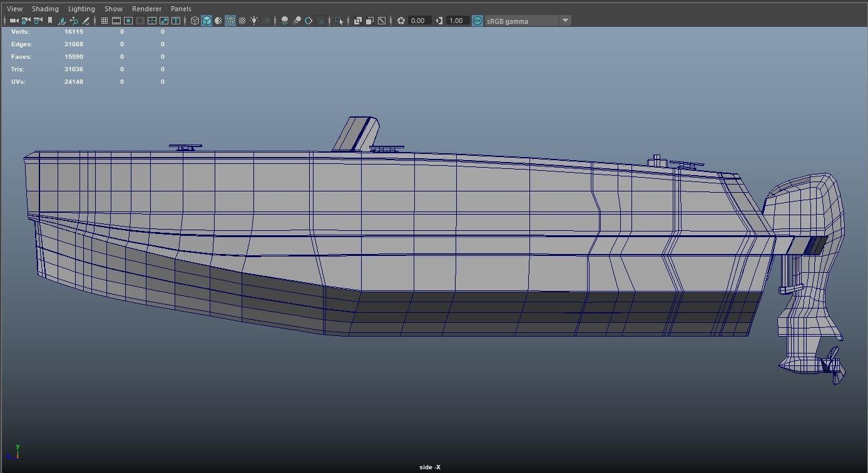Toggle viewport Shadows icon
868x473 pixels.
tap(266, 21)
